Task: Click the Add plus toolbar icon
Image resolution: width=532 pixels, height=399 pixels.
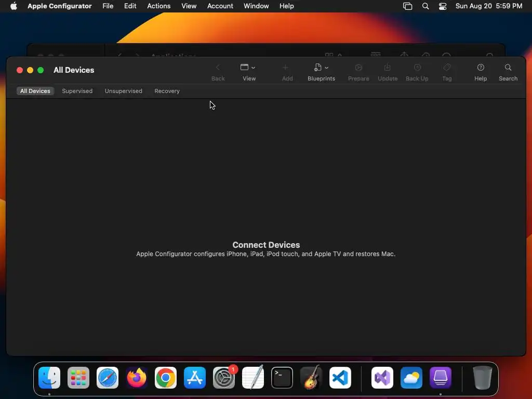Action: [285, 68]
